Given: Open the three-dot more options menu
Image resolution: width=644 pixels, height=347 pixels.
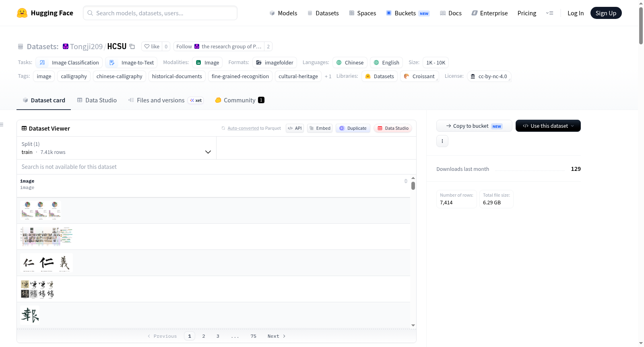Looking at the screenshot, I should 442,141.
